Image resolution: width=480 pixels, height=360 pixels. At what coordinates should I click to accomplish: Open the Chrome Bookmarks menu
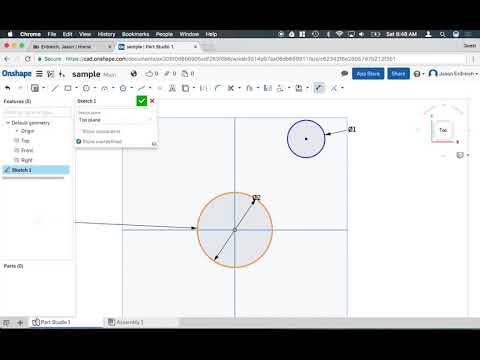coord(135,34)
